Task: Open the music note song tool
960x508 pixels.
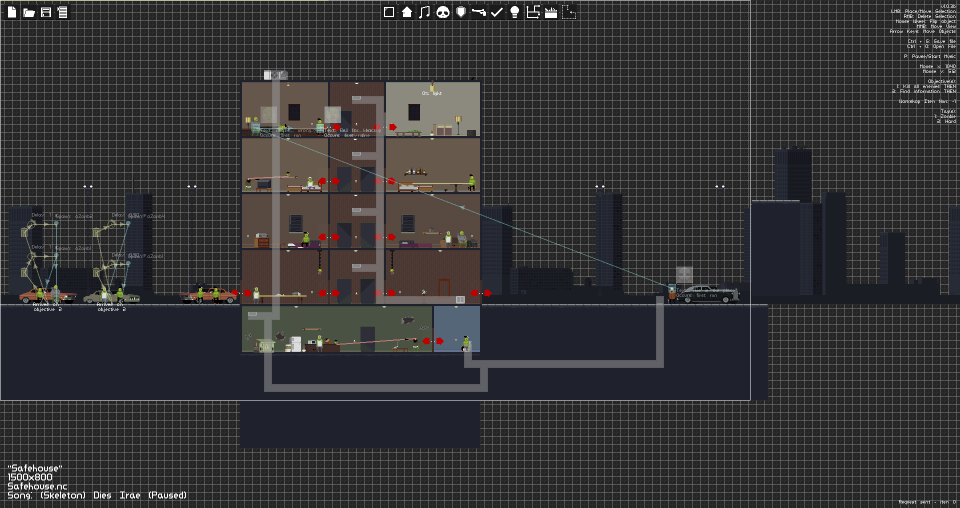Action: coord(424,12)
